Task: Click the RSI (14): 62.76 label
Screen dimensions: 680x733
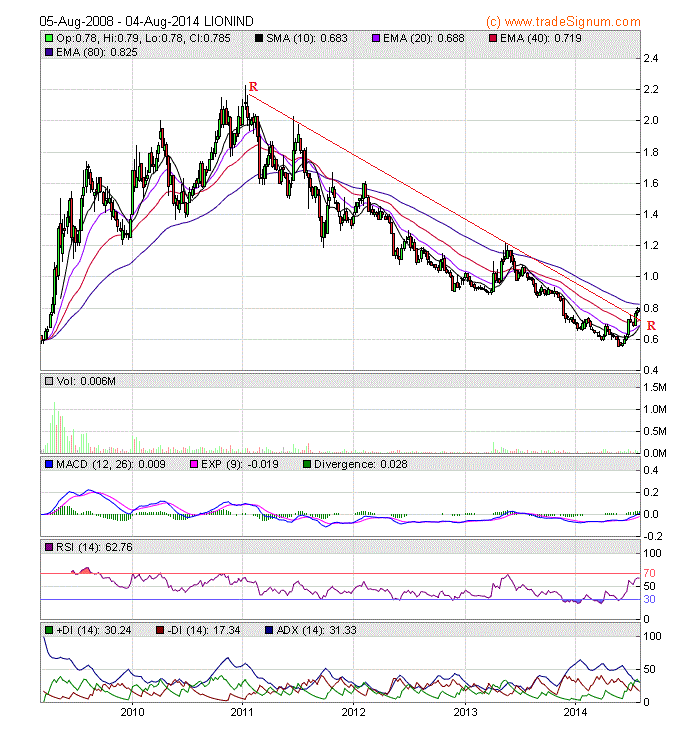Action: click(x=94, y=547)
